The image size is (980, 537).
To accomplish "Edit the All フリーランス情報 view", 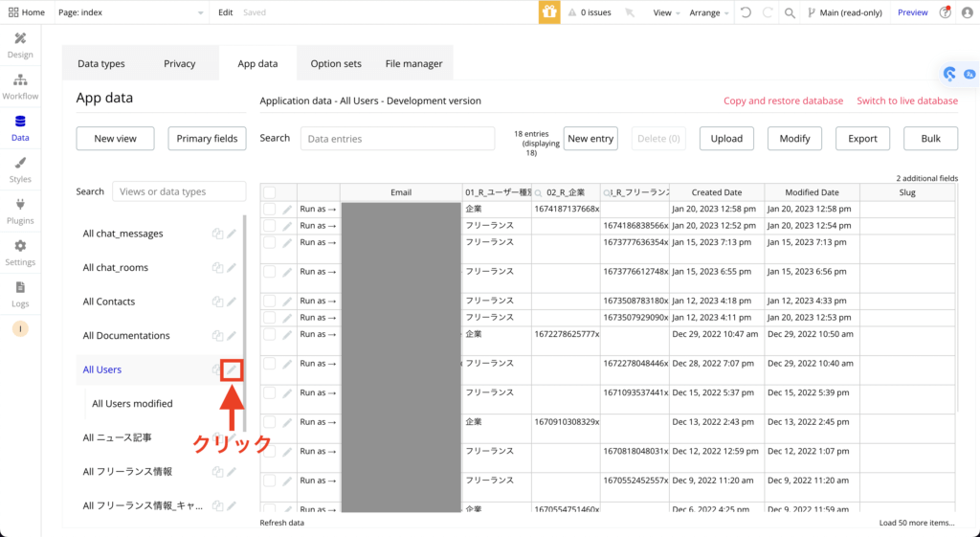I will click(232, 472).
